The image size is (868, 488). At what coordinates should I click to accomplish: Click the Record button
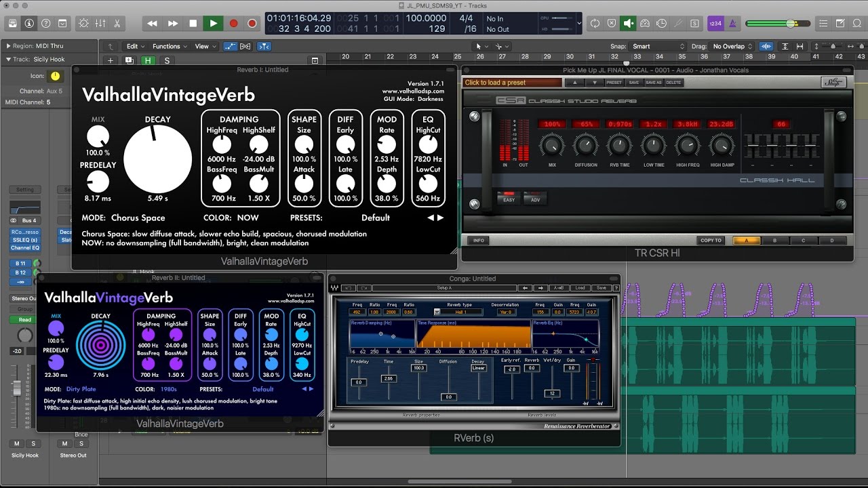233,23
